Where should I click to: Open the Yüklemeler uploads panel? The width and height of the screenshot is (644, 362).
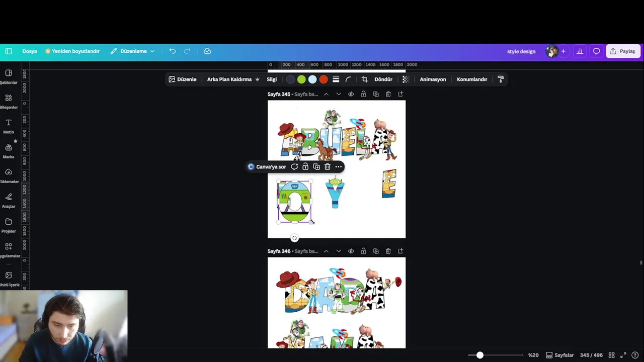(9, 175)
